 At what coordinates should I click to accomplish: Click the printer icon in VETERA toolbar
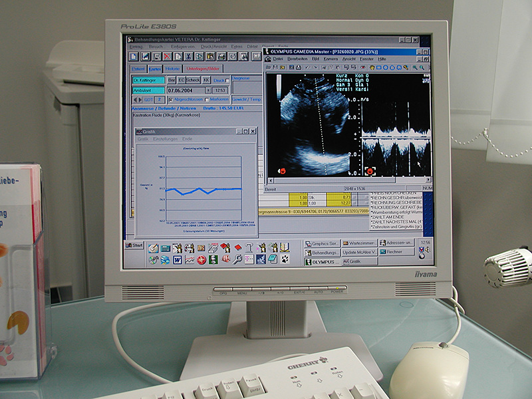[x=221, y=57]
